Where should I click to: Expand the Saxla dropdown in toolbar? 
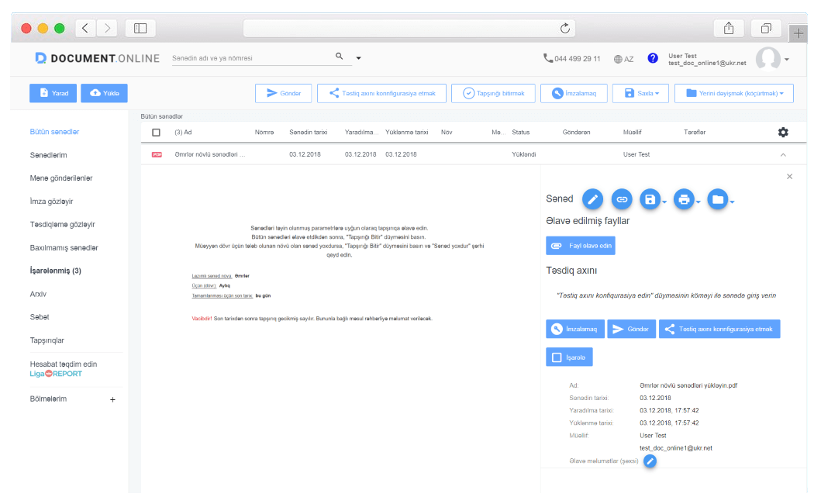point(640,93)
